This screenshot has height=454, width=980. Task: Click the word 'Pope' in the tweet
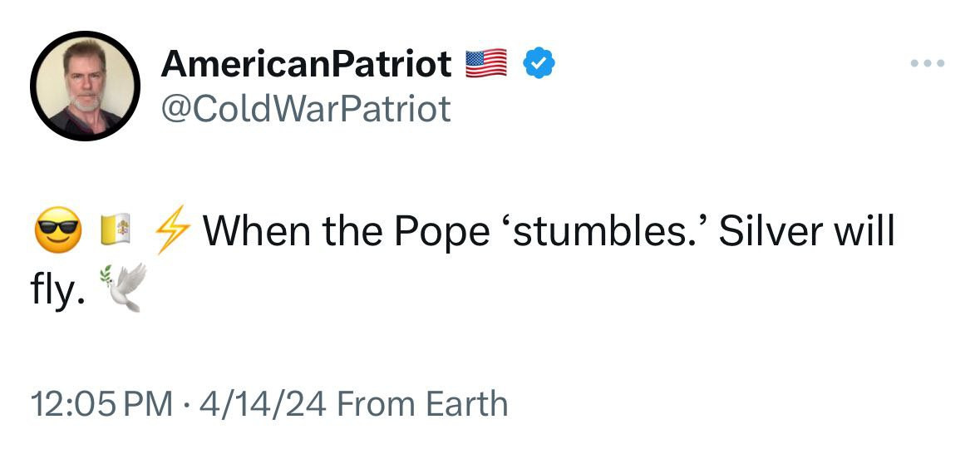[441, 232]
